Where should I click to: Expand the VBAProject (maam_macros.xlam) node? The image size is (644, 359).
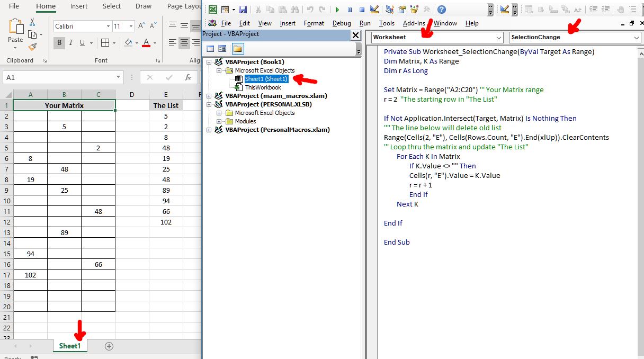[x=209, y=96]
